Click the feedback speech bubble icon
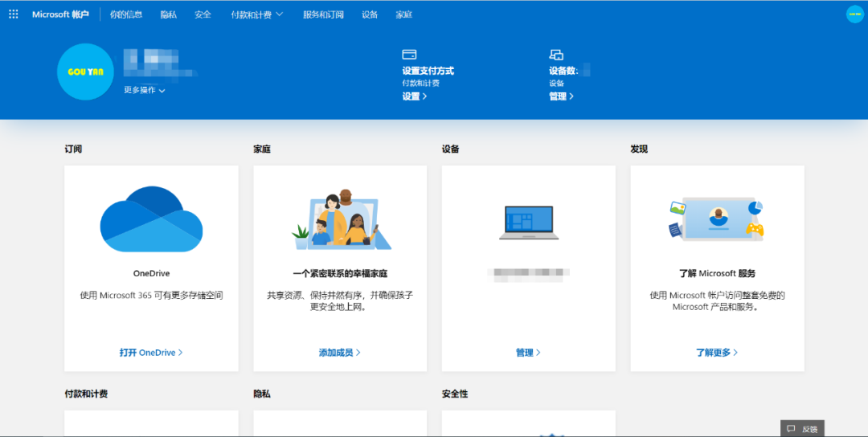Screen dimensions: 868x437 791,429
